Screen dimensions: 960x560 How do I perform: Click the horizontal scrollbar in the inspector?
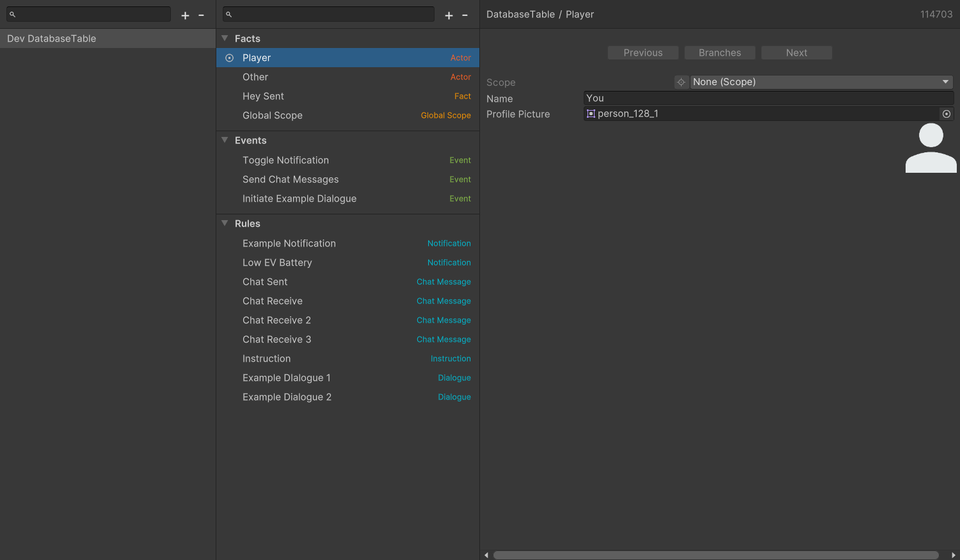coord(716,555)
